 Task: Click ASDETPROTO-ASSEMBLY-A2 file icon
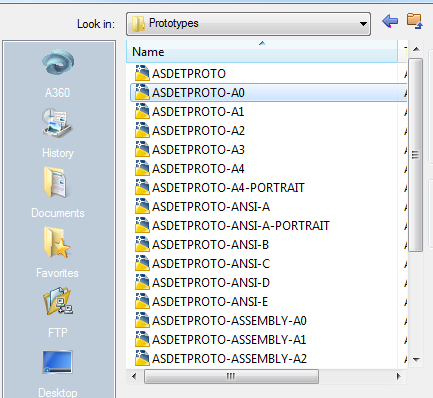(142, 358)
